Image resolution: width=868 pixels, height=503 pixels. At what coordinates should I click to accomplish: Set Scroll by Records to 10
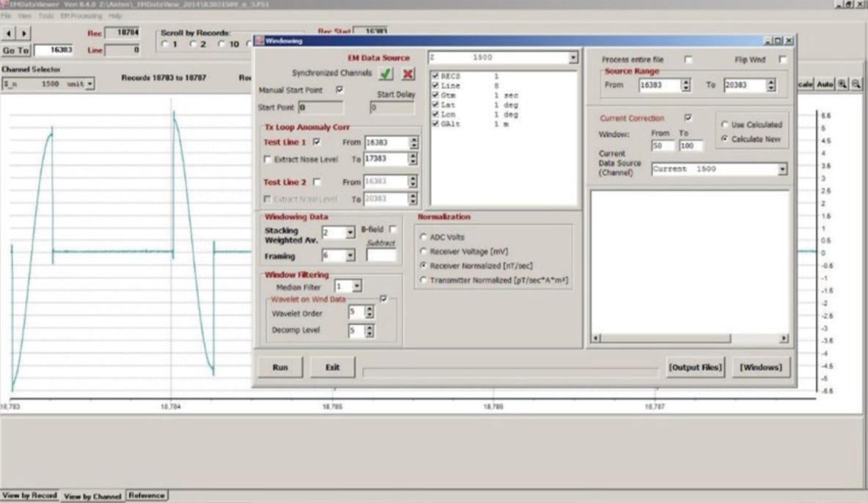coord(222,44)
